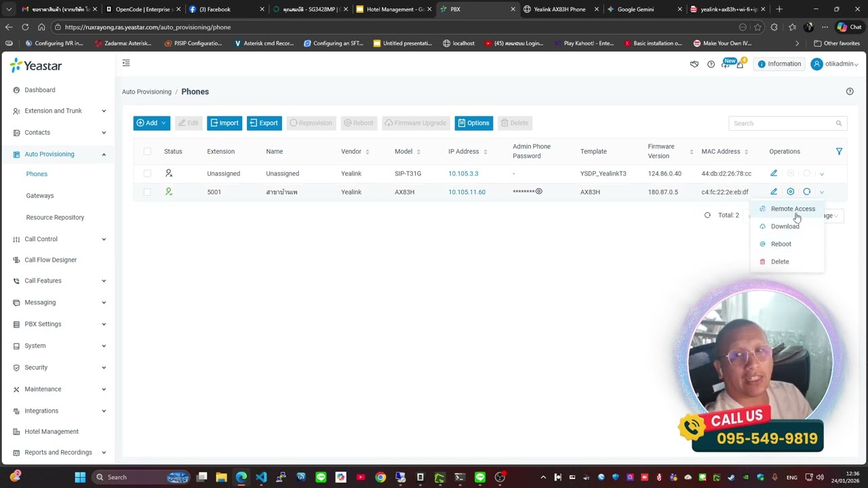This screenshot has height=488, width=868.
Task: Expand the Contacts menu
Action: point(59,133)
